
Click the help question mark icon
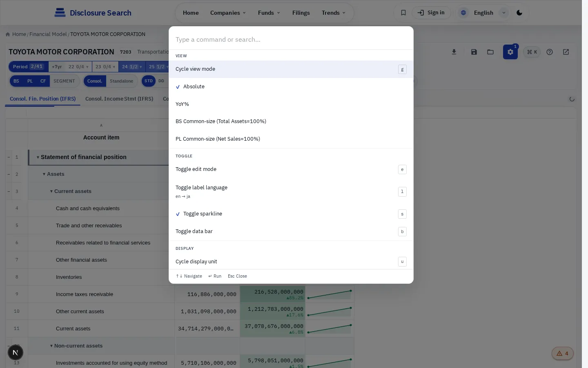pos(550,52)
